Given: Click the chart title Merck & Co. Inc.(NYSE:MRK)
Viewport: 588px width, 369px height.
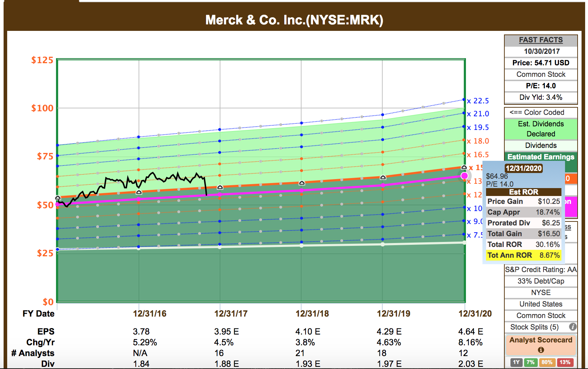Looking at the screenshot, I should (x=294, y=20).
